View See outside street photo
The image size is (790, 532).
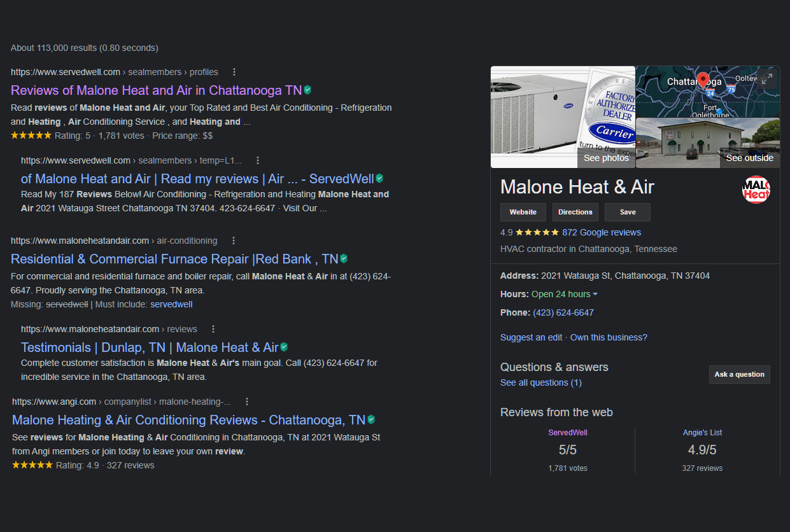coord(708,143)
